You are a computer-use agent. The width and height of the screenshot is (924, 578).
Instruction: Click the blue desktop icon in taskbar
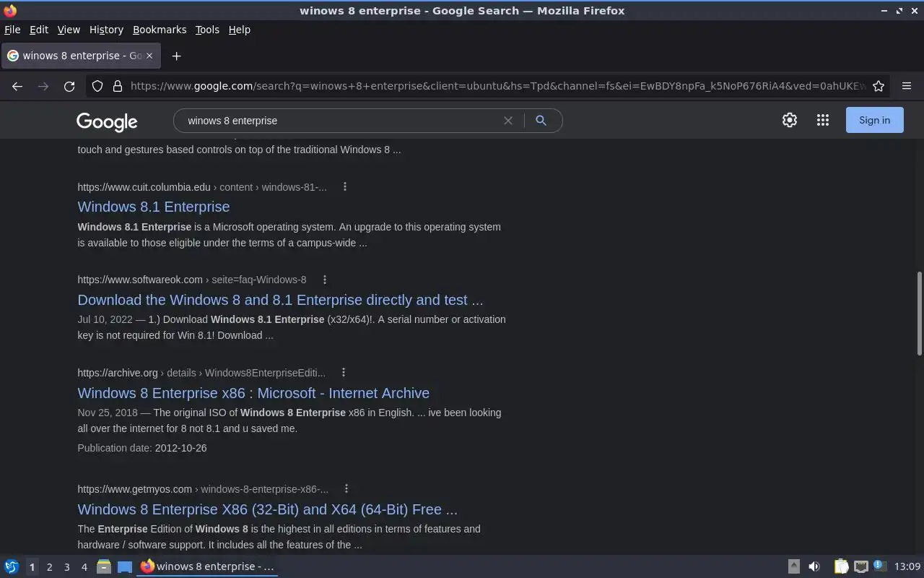[x=125, y=566]
